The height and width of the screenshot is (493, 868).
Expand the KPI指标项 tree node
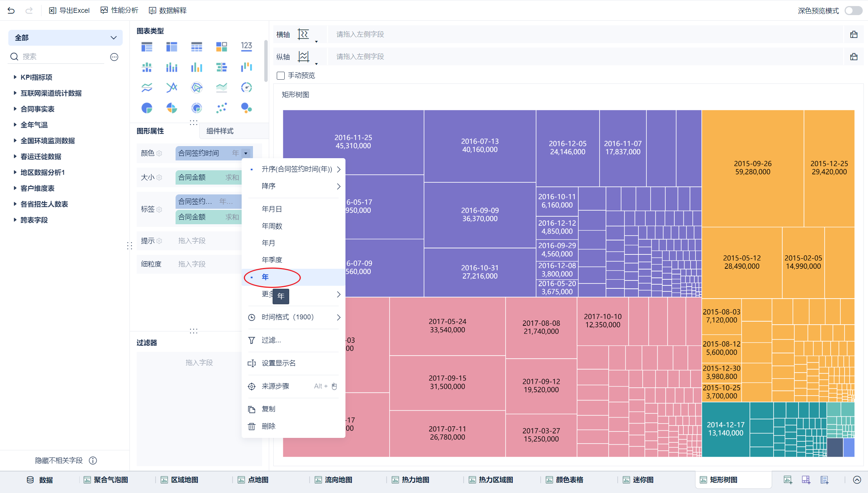(x=15, y=77)
